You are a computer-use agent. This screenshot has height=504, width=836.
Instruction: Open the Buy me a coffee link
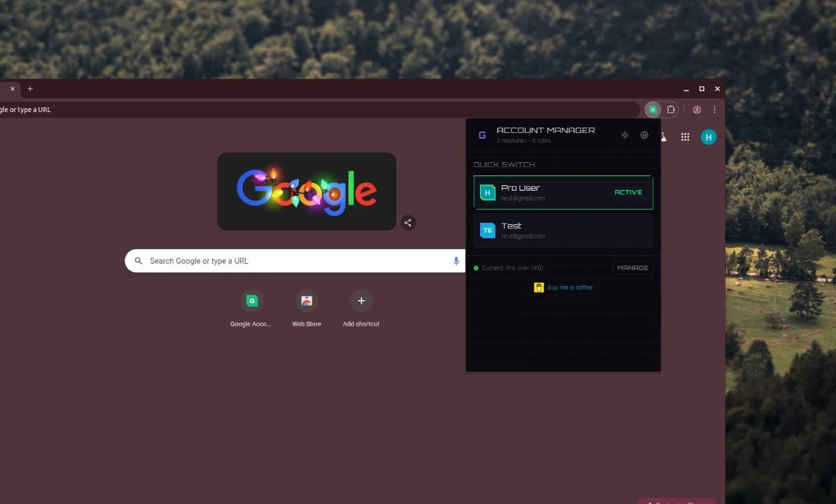pyautogui.click(x=571, y=287)
